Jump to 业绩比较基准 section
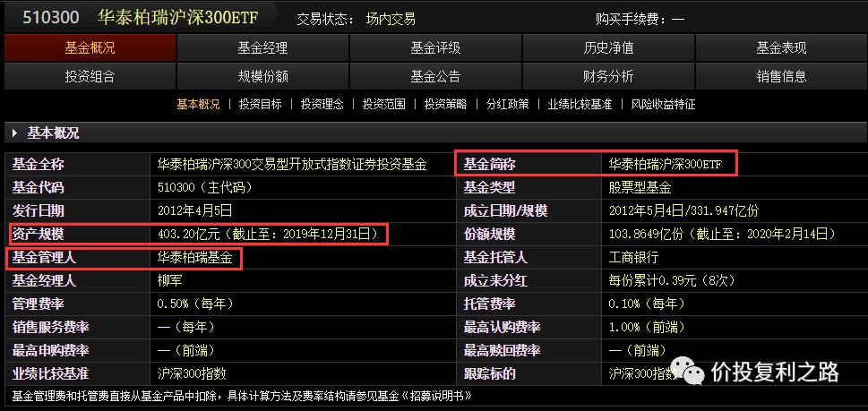The height and width of the screenshot is (411, 868). point(580,104)
